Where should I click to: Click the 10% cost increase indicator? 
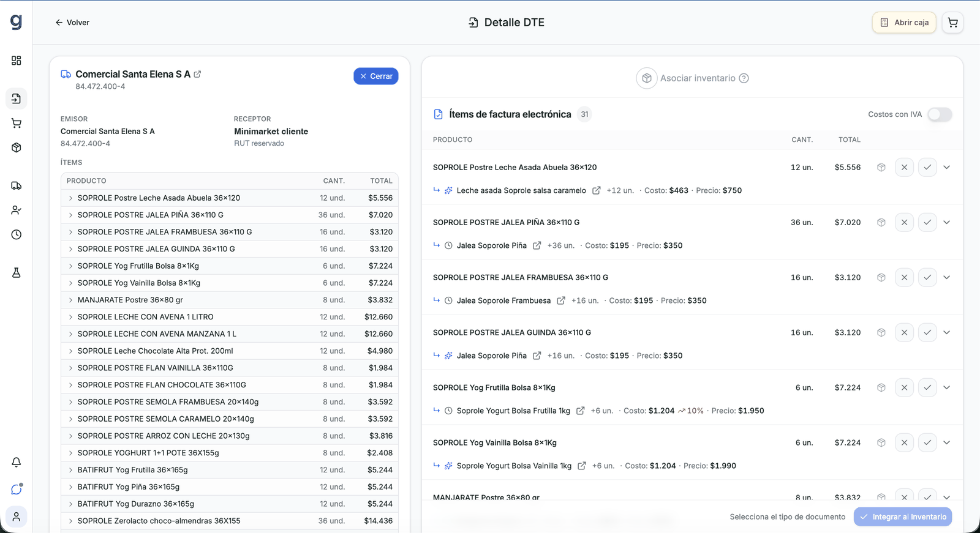pyautogui.click(x=691, y=411)
